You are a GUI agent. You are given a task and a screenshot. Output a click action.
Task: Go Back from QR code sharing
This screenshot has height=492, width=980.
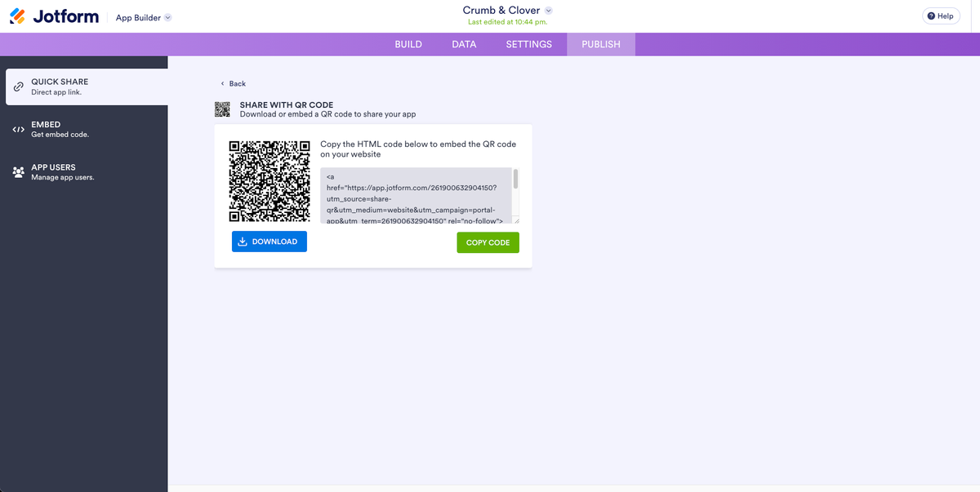pyautogui.click(x=234, y=83)
